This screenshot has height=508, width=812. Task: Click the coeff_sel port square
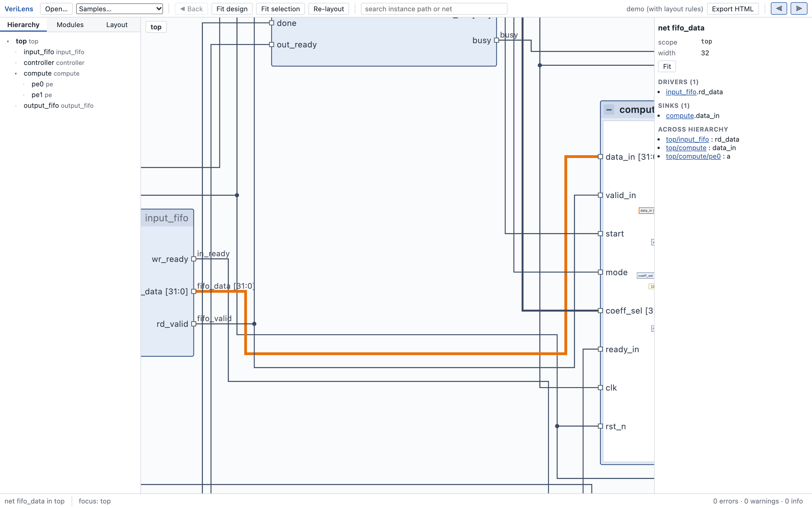pyautogui.click(x=600, y=311)
